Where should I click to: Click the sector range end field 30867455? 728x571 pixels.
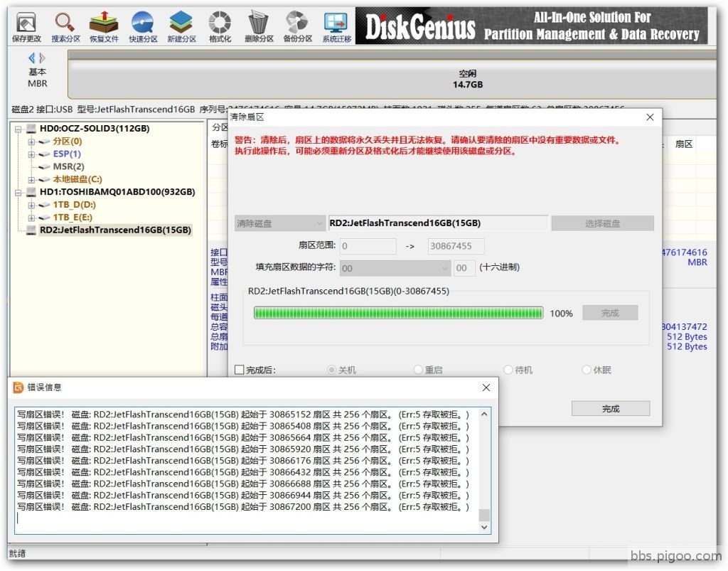click(456, 246)
